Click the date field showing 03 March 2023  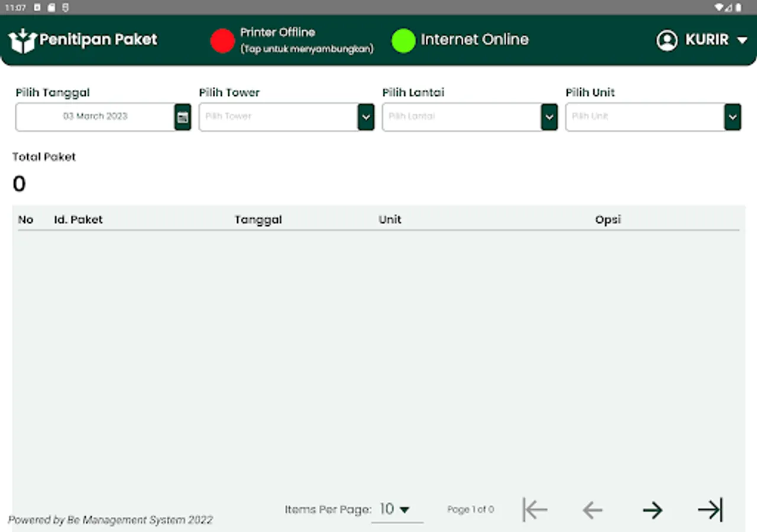pyautogui.click(x=95, y=116)
